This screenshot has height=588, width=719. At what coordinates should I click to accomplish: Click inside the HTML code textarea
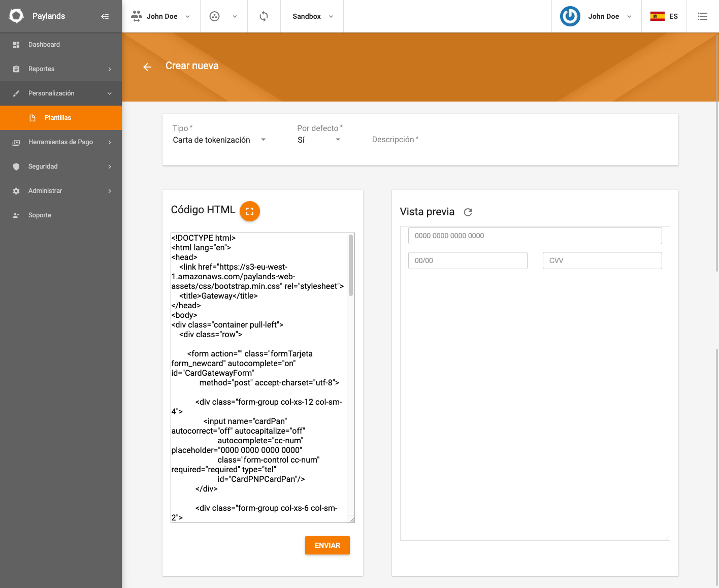tap(259, 378)
